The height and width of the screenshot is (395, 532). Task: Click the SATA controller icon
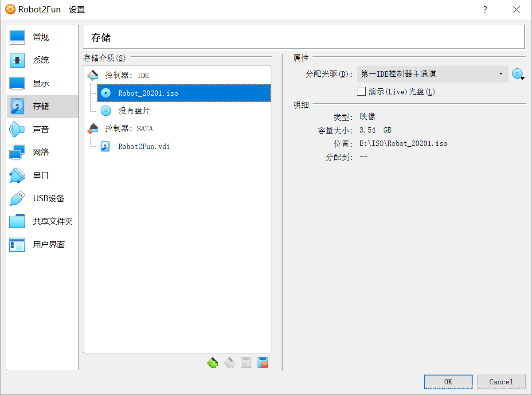point(93,129)
